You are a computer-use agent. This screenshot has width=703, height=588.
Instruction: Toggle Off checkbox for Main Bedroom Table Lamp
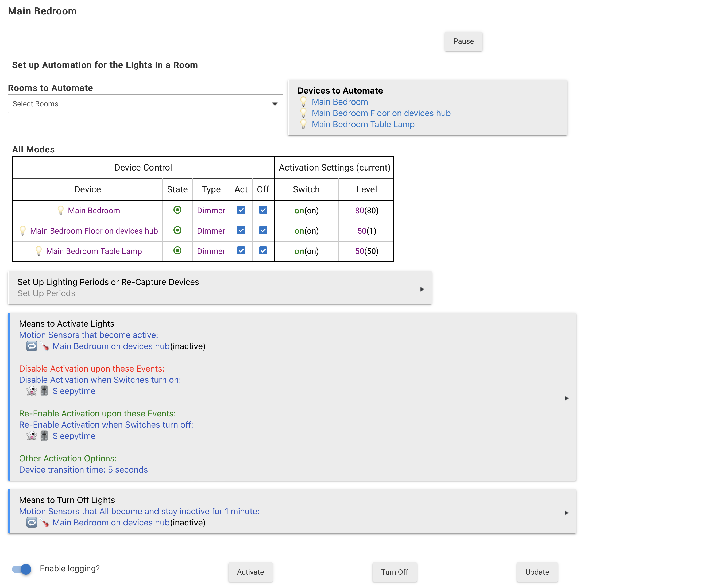(x=263, y=251)
